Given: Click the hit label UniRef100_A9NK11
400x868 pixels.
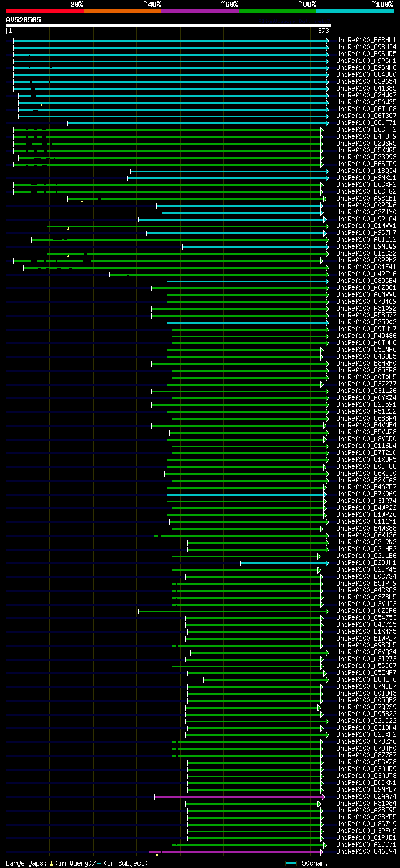Looking at the screenshot, I should click(366, 178).
